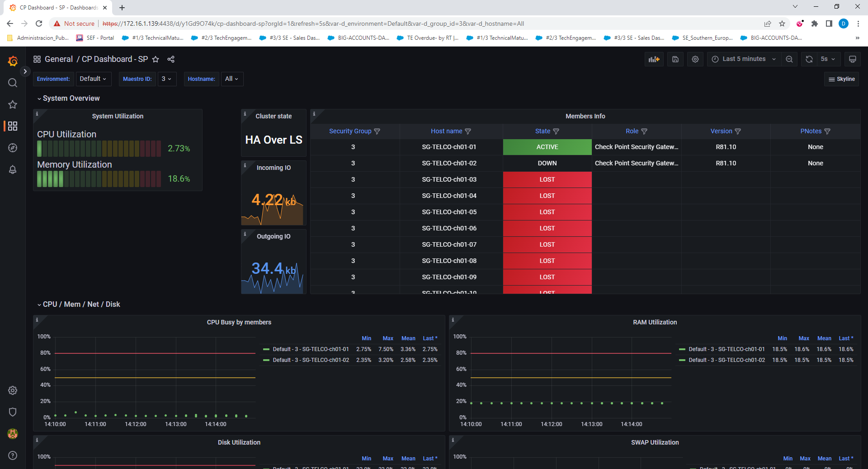Click the General folder breadcrumb
868x469 pixels.
[x=59, y=59]
